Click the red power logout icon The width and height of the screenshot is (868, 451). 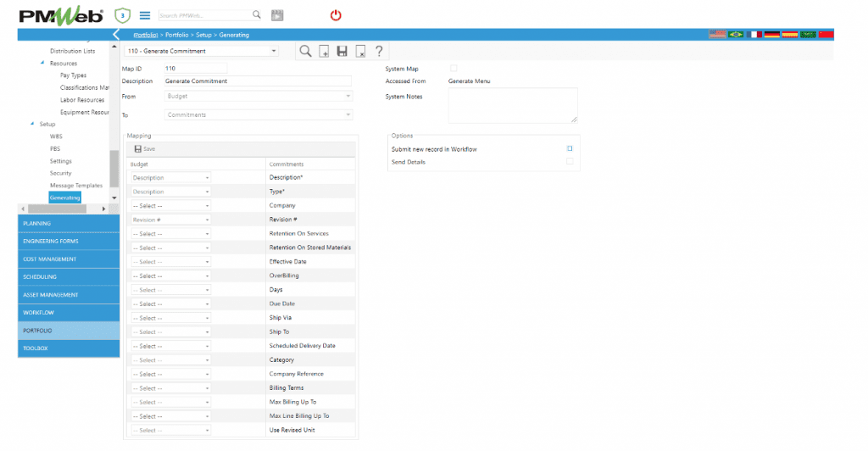click(x=336, y=15)
